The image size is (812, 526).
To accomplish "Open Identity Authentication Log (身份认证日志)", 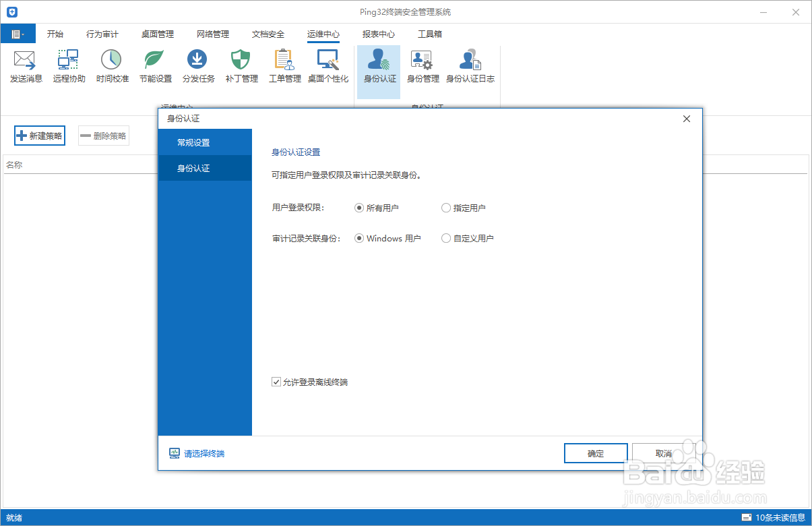I will point(470,67).
